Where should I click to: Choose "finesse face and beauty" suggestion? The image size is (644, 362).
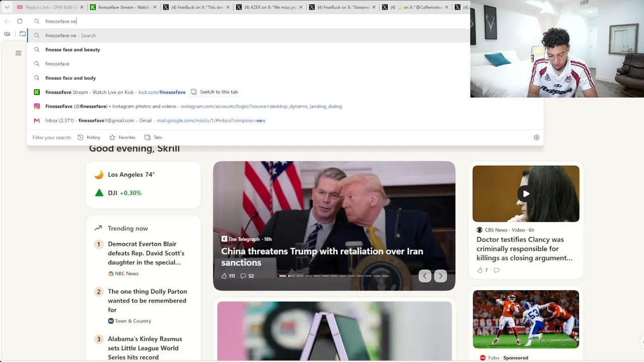[249, 50]
